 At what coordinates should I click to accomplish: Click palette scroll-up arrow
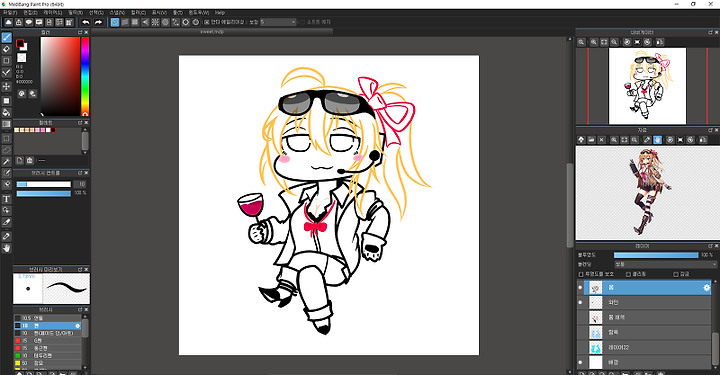85,130
